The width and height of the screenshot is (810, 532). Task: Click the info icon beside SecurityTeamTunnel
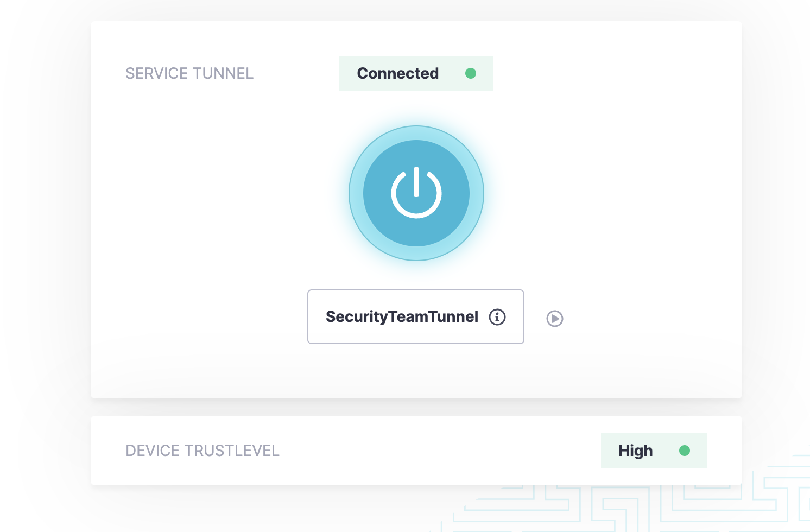tap(497, 317)
